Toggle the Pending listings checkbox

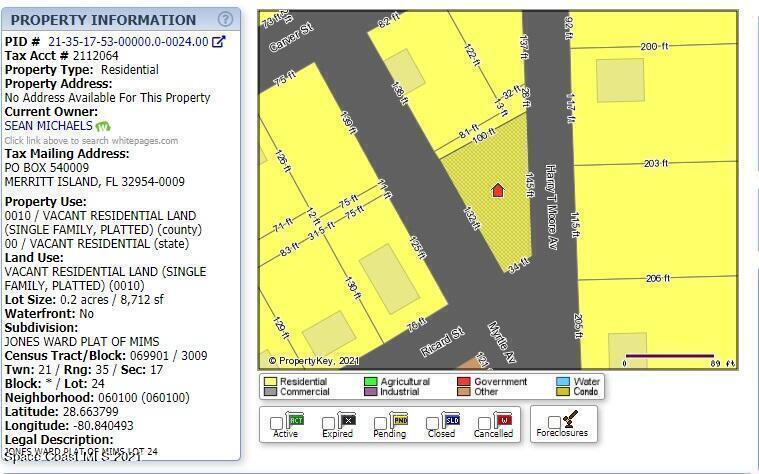(x=380, y=424)
